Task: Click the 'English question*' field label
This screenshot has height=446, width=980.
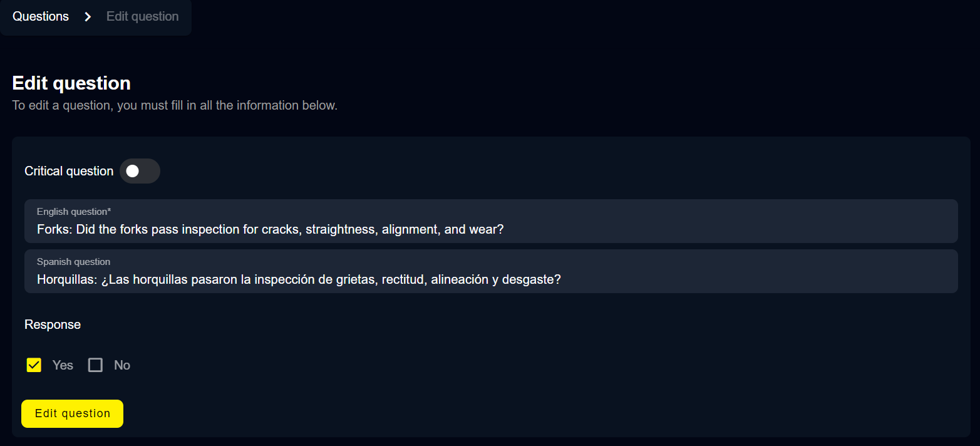Action: click(x=74, y=212)
